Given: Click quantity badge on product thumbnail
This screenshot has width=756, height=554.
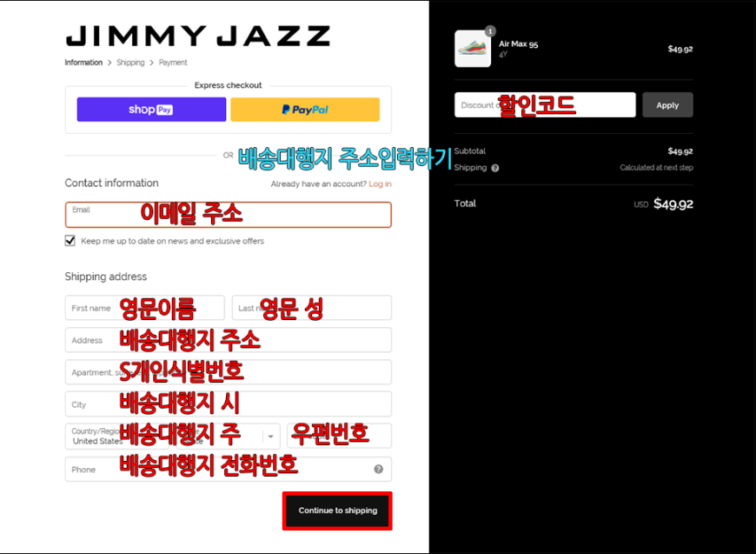Looking at the screenshot, I should (x=490, y=31).
